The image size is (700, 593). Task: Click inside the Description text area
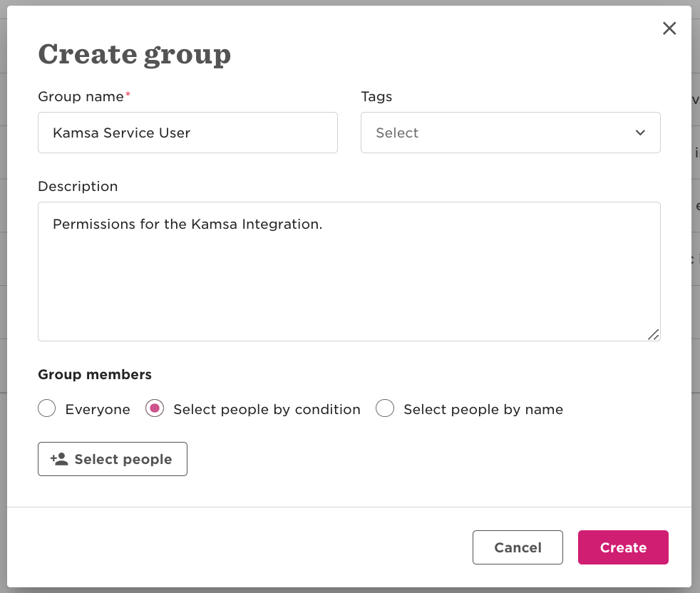coord(349,272)
